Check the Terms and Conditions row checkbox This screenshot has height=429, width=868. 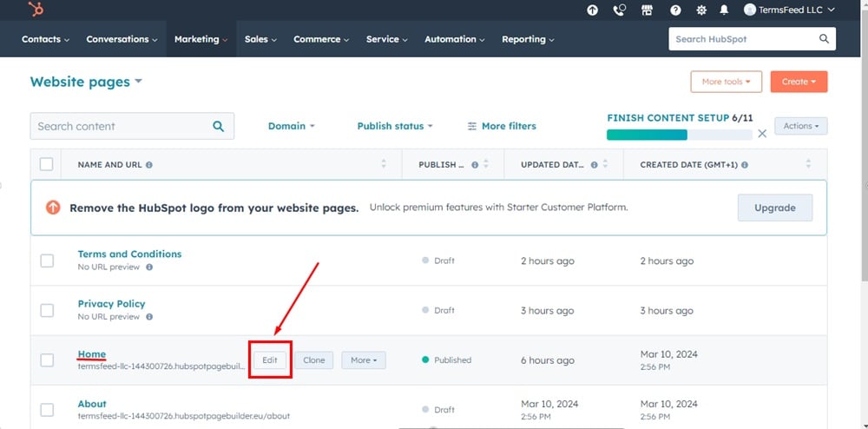[x=47, y=261]
